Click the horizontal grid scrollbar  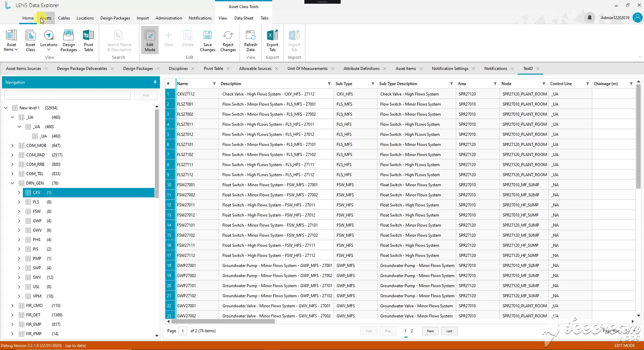point(223,321)
